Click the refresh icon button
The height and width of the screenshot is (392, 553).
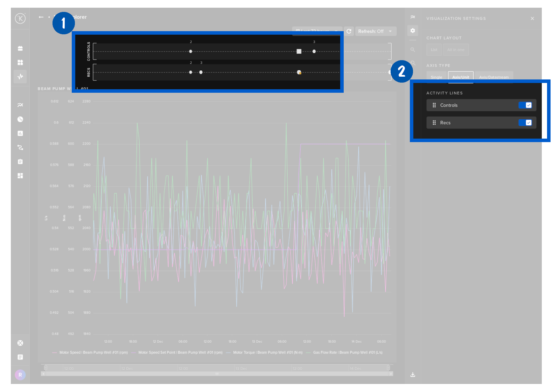(x=349, y=31)
